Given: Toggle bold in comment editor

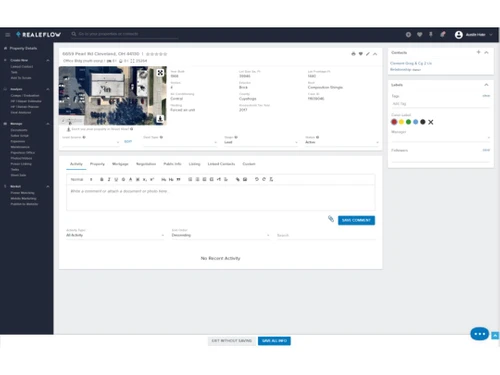Looking at the screenshot, I should coord(102,179).
